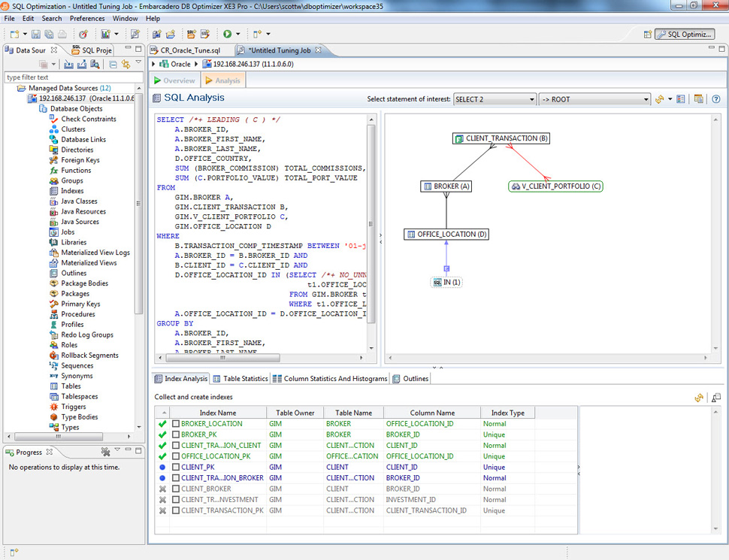Click the new tuning job target icon
This screenshot has height=560, width=729.
pos(83,34)
